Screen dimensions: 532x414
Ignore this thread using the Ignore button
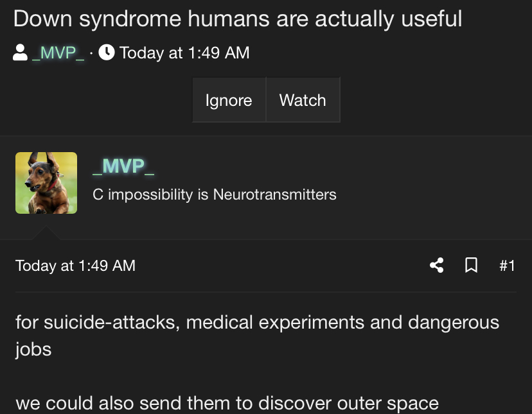[229, 100]
